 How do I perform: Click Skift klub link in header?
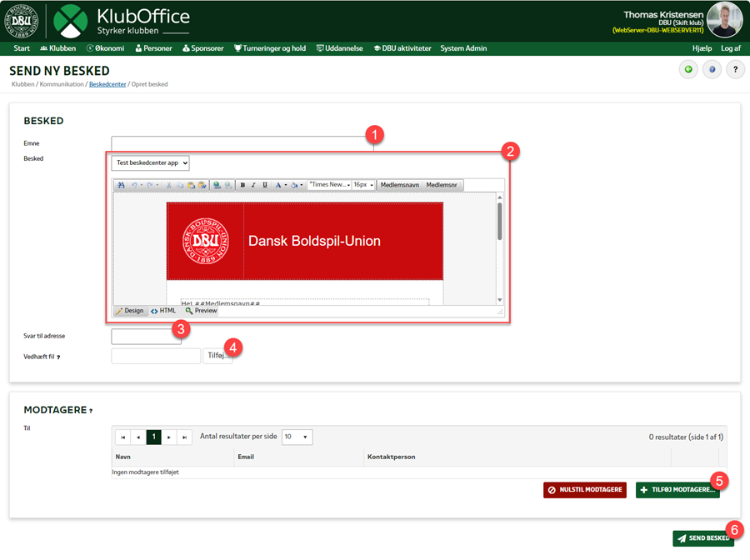coord(688,22)
